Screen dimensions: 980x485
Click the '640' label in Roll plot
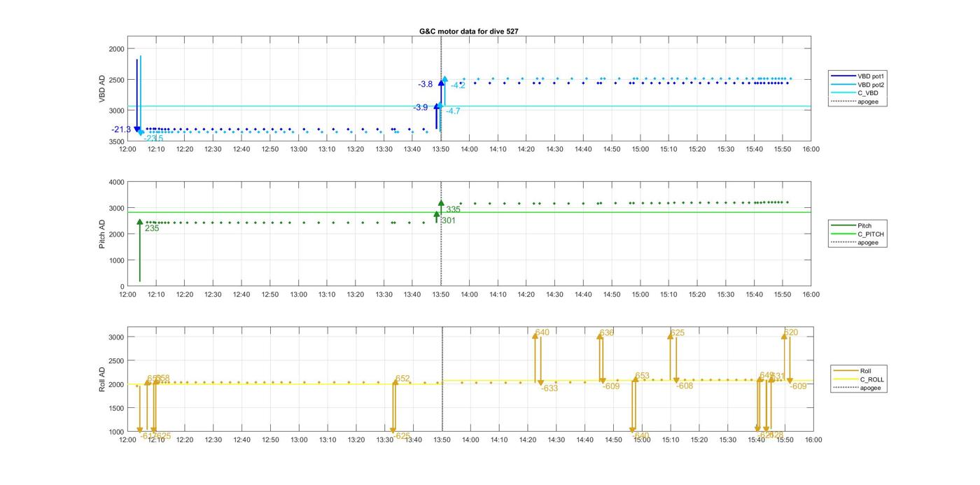point(542,332)
